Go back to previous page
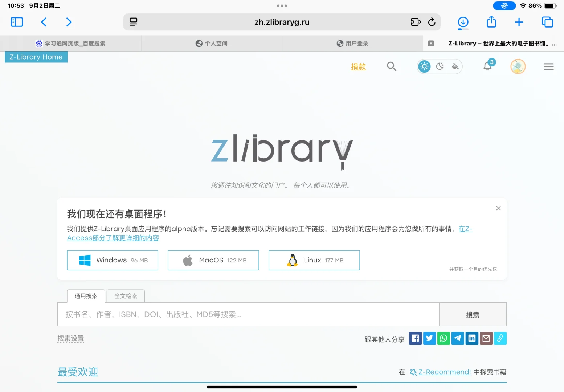The image size is (564, 392). (x=44, y=22)
